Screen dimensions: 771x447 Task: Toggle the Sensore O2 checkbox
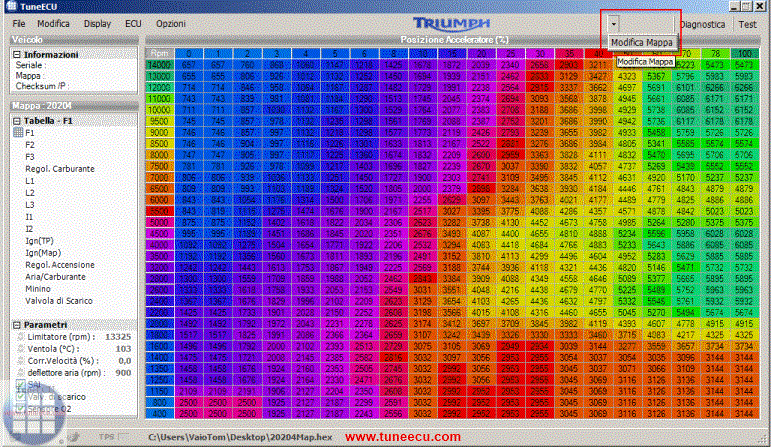21,408
